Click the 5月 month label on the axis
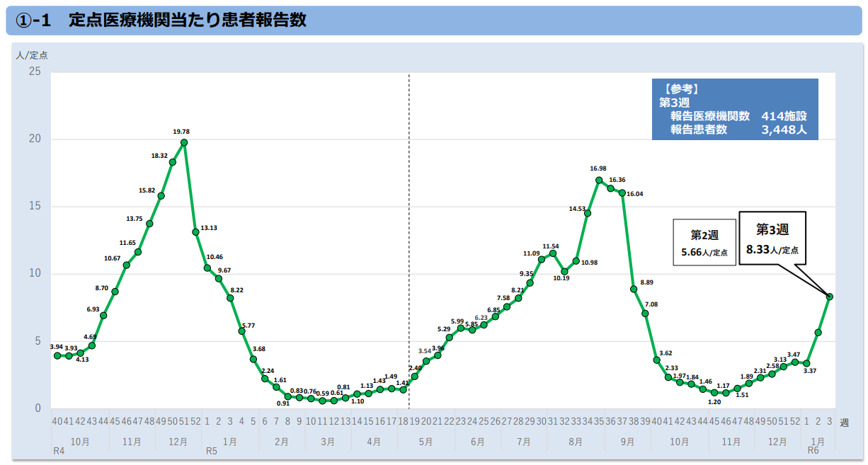Screen dimensions: 868x465 click(426, 442)
